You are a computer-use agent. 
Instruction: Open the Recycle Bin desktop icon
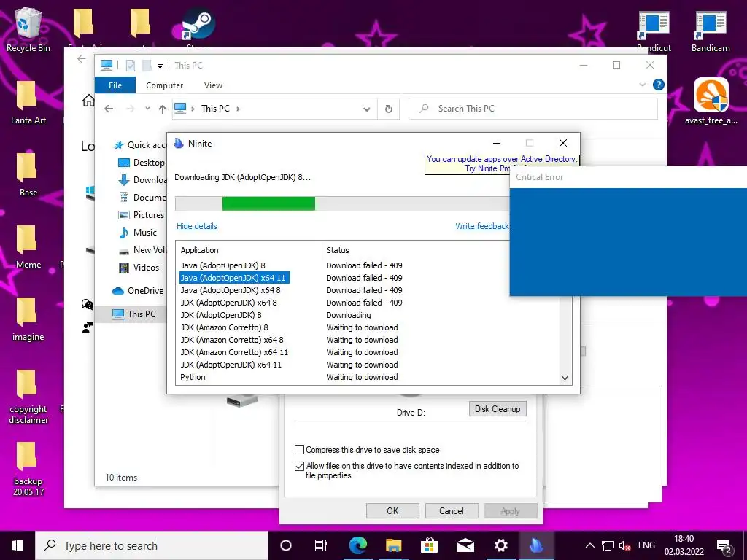(x=28, y=28)
